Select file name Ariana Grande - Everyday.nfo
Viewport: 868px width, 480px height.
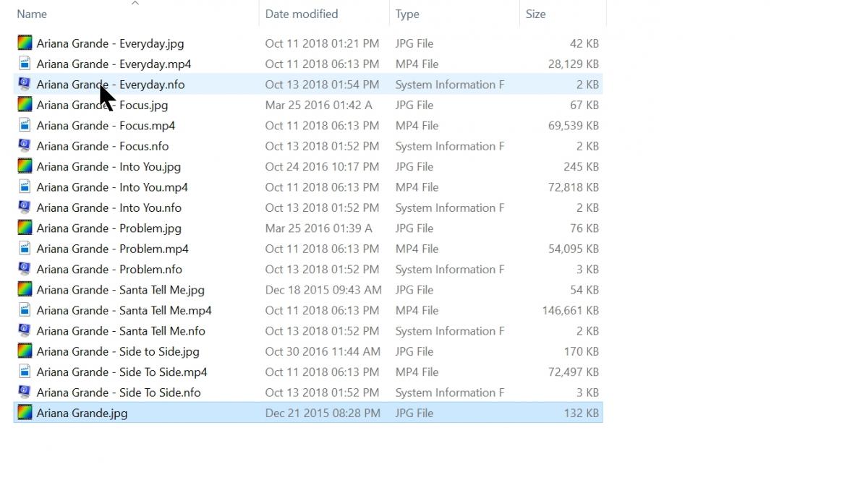(x=111, y=84)
